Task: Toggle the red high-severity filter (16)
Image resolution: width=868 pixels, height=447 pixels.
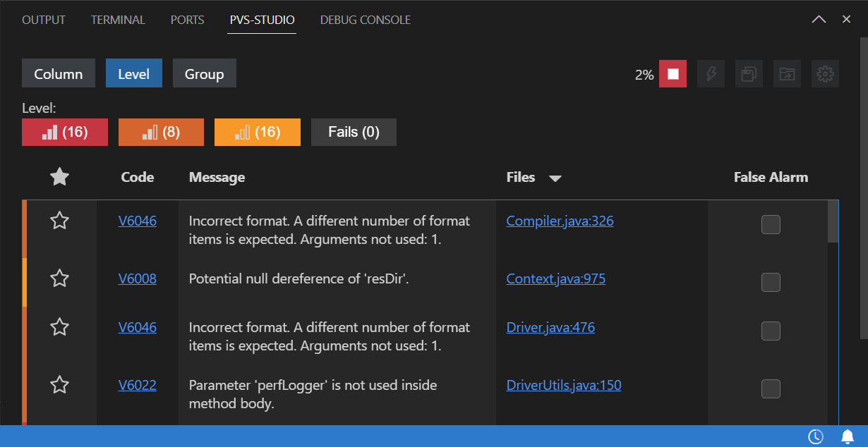Action: pos(64,132)
